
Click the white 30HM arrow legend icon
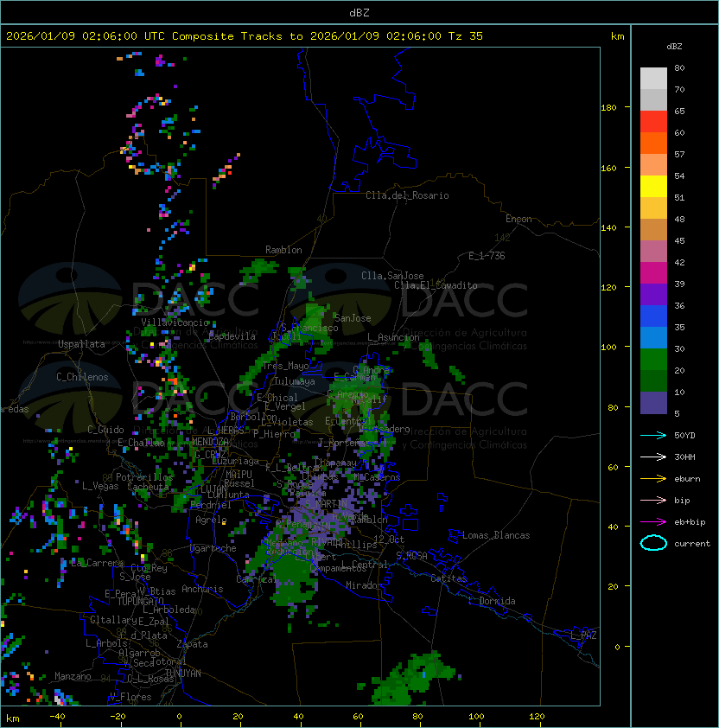pyautogui.click(x=653, y=457)
